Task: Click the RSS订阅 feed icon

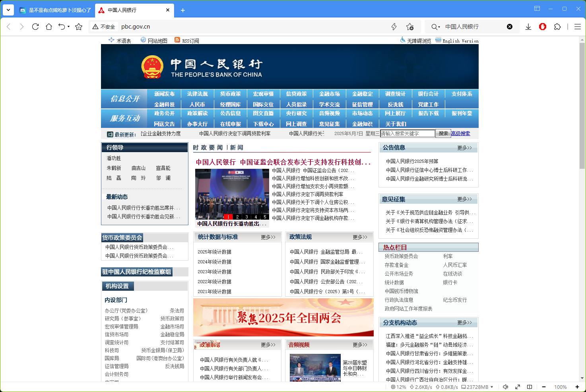Action: (x=177, y=40)
